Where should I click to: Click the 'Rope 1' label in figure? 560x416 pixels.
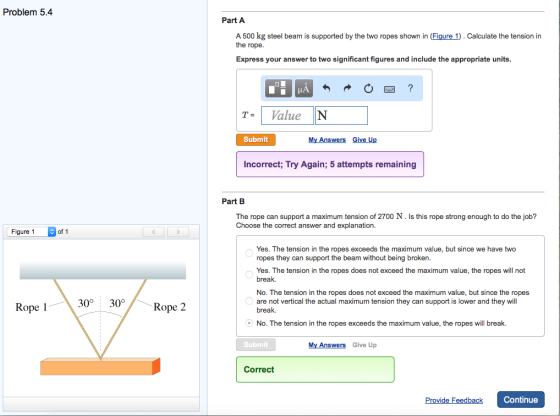tap(31, 307)
